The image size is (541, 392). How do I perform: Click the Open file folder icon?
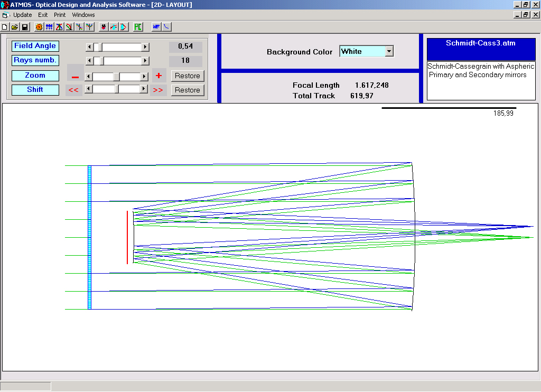pyautogui.click(x=15, y=27)
